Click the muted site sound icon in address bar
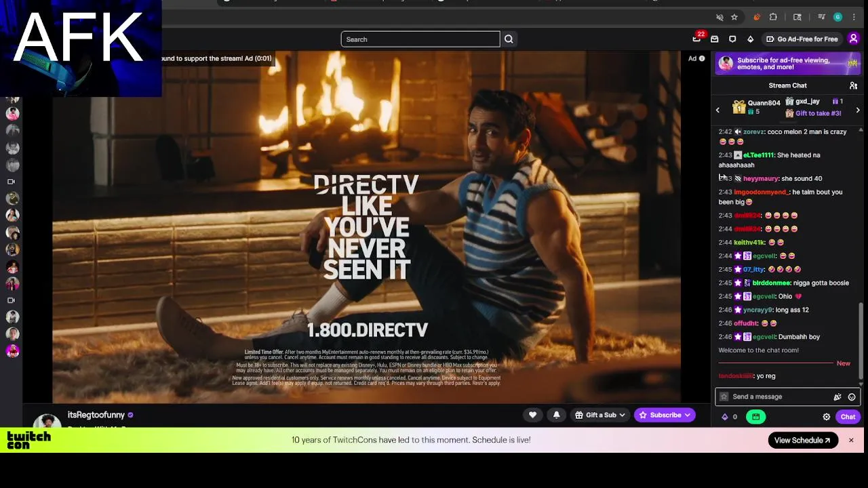 coord(719,17)
